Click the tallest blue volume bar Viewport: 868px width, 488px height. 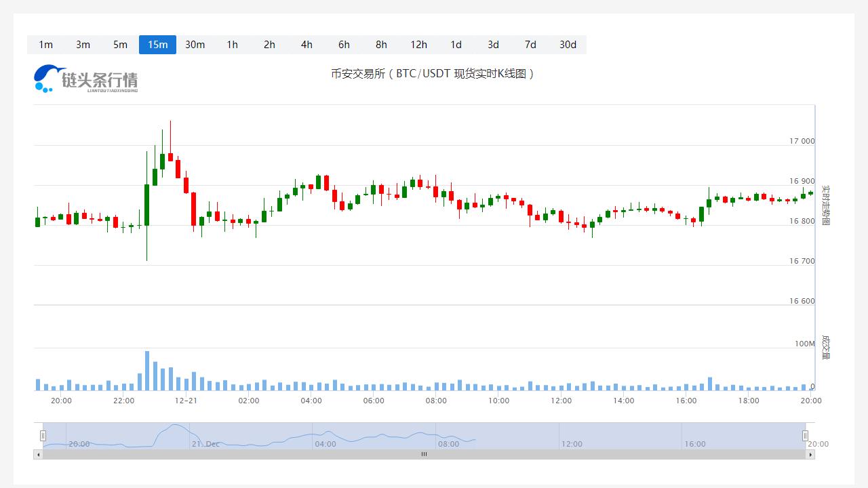pyautogui.click(x=147, y=371)
